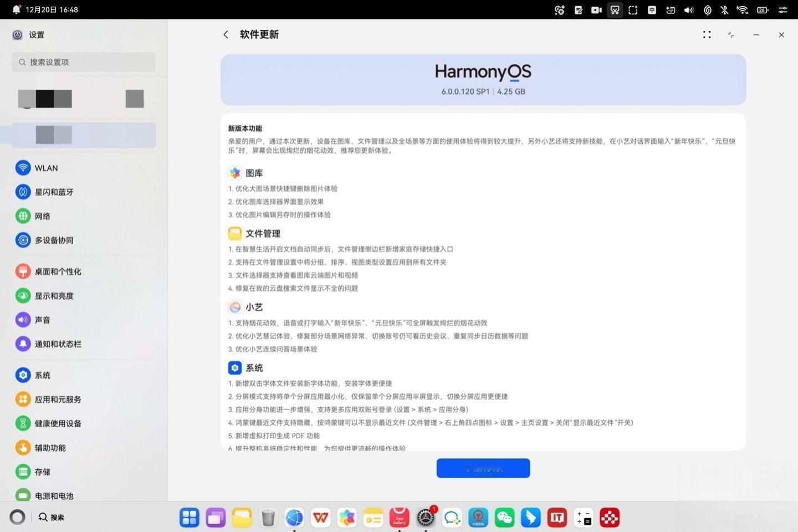Open 多设备协同 settings

83,240
